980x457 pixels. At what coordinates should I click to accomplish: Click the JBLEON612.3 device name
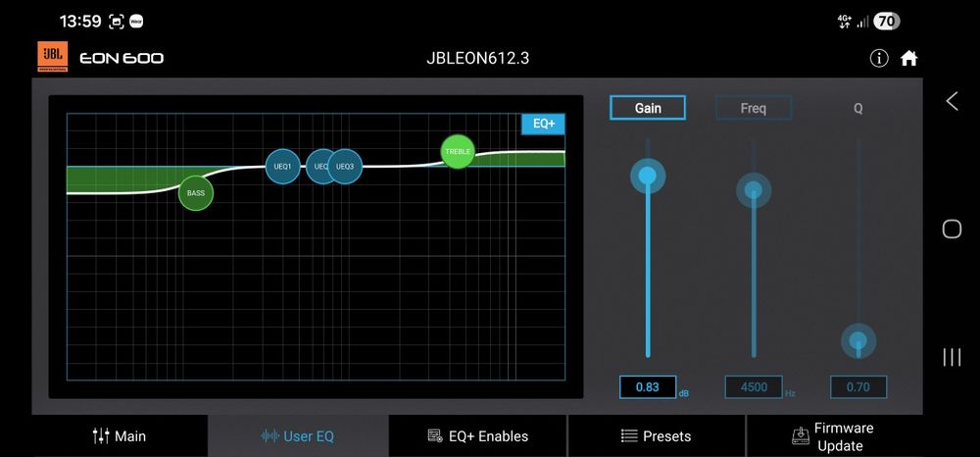point(478,58)
